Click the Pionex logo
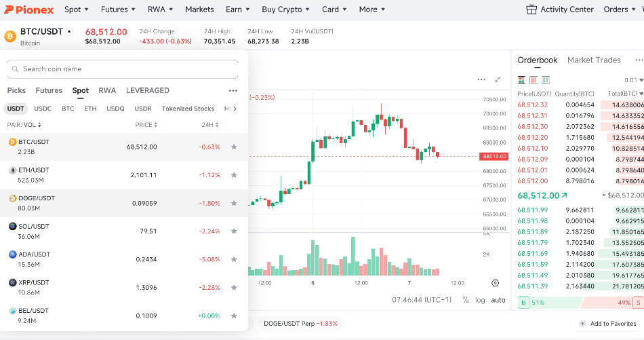The image size is (644, 340). click(x=28, y=10)
